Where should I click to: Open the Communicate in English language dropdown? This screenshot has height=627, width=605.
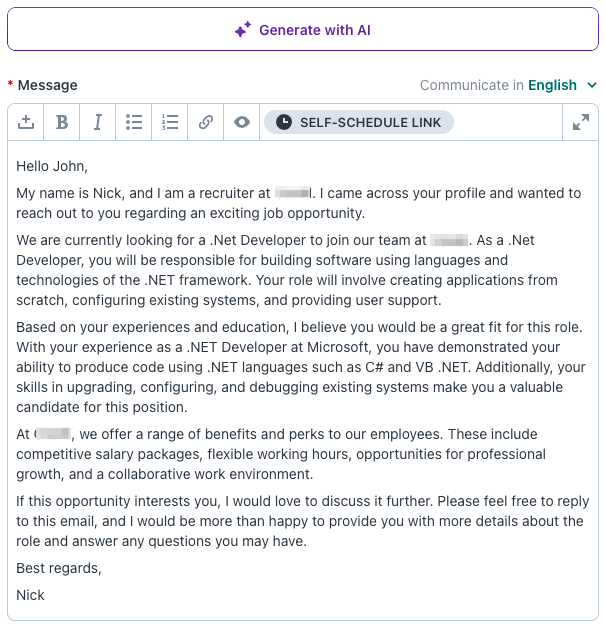[508, 85]
